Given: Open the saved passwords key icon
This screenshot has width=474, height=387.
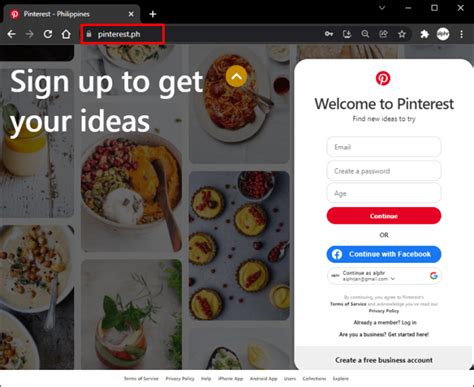Looking at the screenshot, I should point(329,34).
